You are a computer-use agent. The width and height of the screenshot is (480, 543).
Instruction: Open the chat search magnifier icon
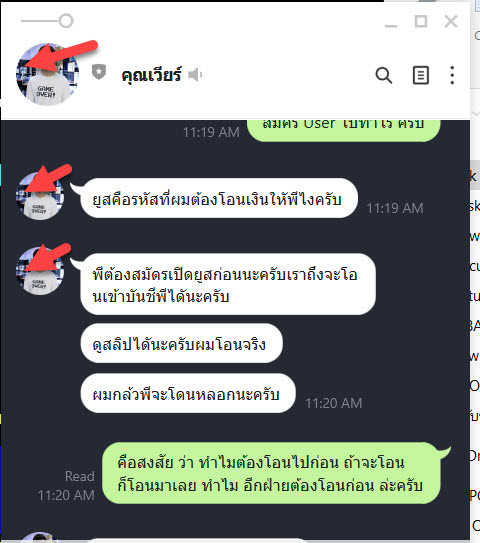point(384,75)
